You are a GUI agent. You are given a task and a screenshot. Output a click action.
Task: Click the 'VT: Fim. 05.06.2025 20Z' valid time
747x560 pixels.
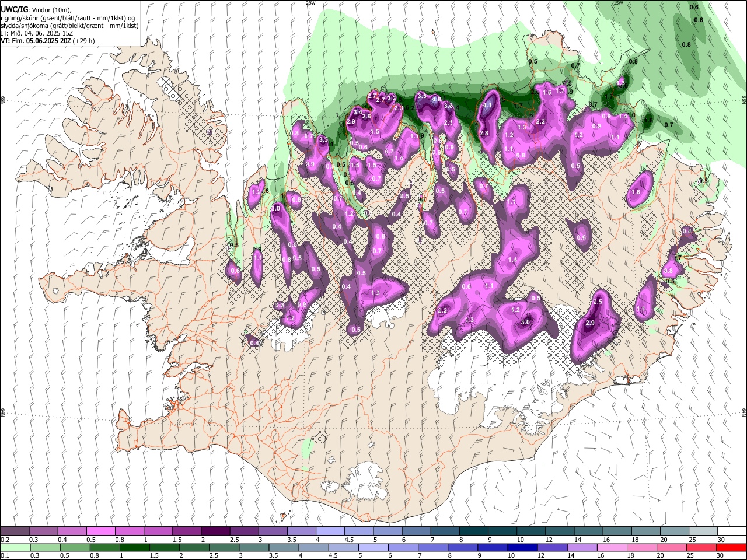pyautogui.click(x=36, y=41)
